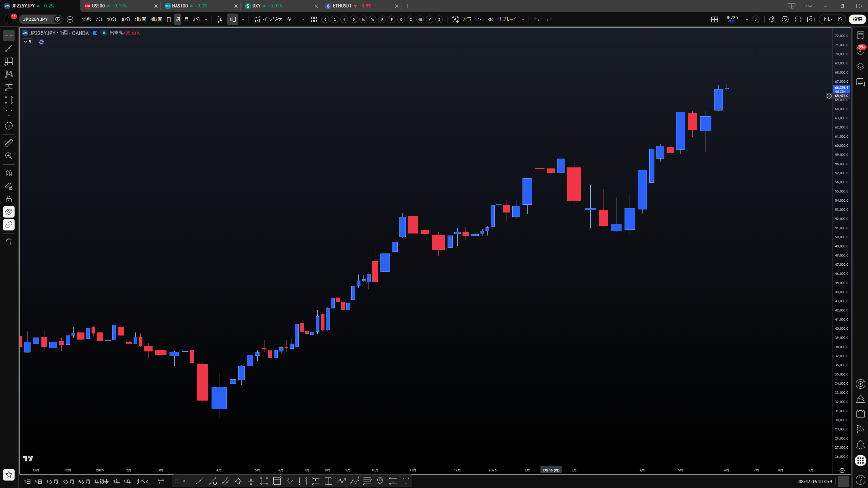Take a chart snapshot with camera icon
The image size is (868, 488).
click(x=811, y=19)
